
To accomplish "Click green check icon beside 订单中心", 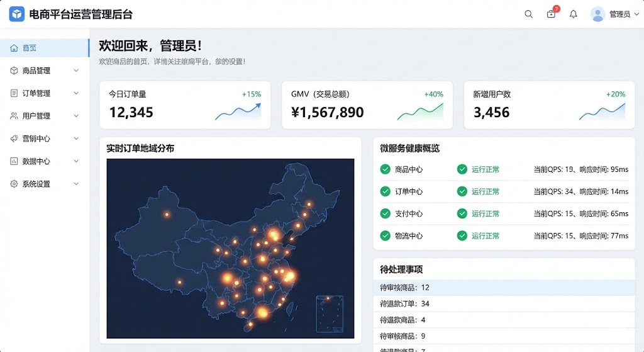I will coord(386,191).
